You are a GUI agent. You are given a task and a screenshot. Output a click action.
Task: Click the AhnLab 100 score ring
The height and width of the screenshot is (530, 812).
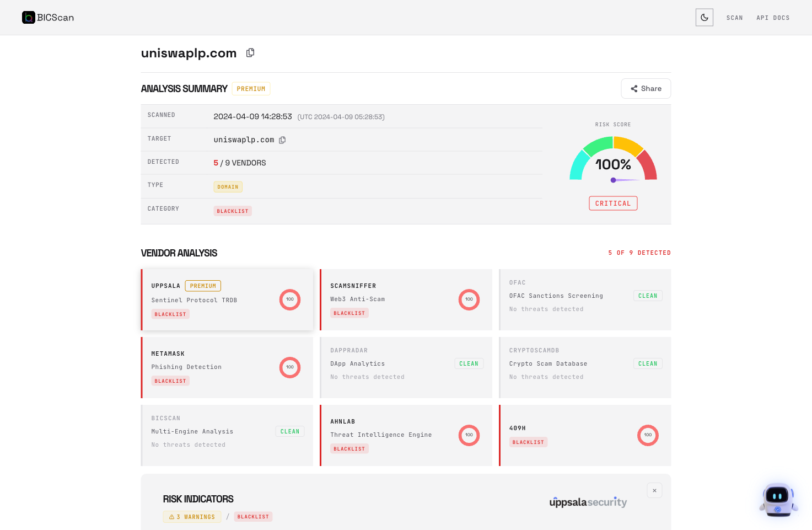[469, 435]
